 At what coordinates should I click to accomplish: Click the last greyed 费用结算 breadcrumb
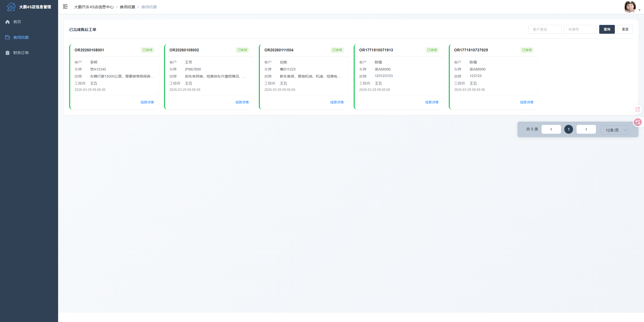click(149, 7)
